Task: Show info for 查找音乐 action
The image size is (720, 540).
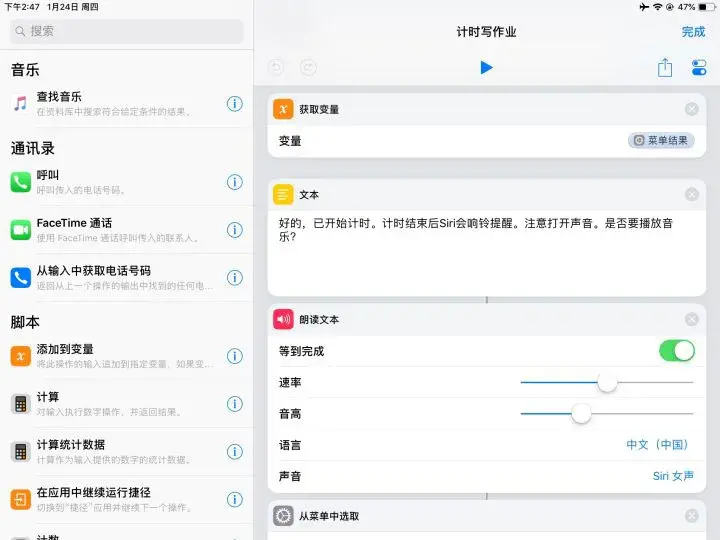Action: 235,104
